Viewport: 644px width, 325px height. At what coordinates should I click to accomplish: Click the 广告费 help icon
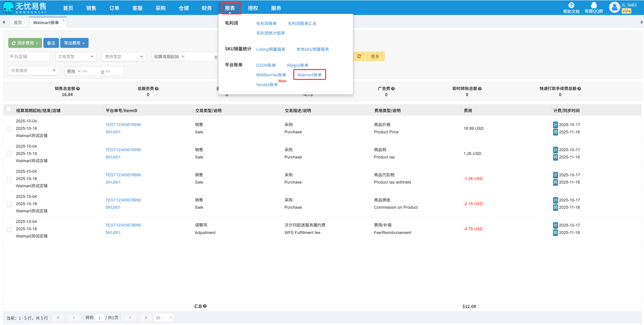click(x=393, y=89)
